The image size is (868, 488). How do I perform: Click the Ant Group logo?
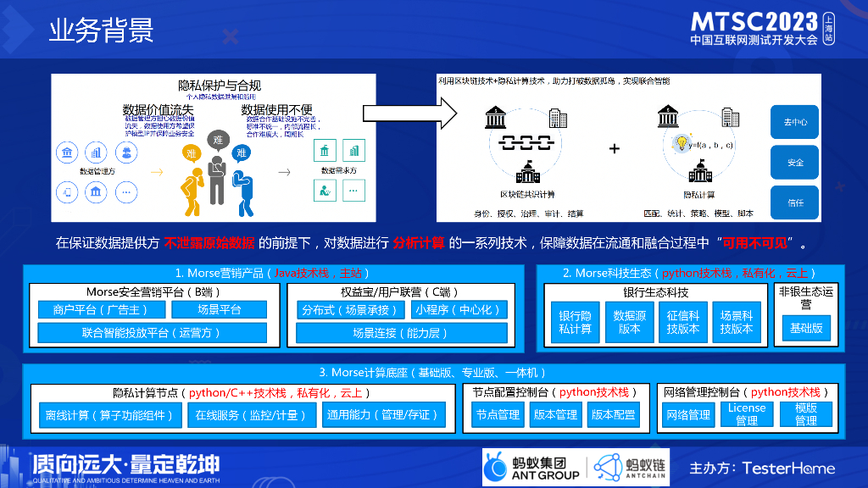(x=532, y=468)
